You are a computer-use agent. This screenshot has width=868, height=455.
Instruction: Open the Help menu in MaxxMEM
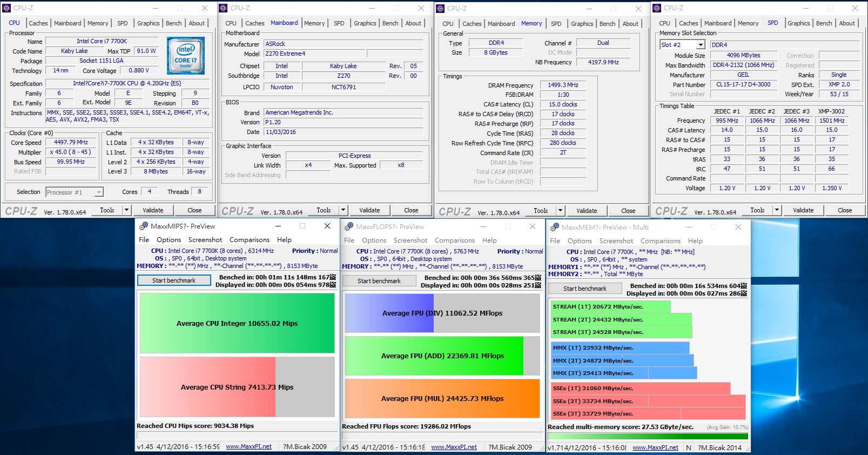[x=695, y=241]
